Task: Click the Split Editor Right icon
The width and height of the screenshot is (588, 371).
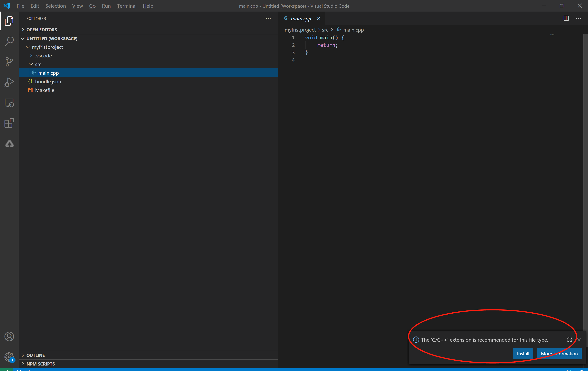Action: [x=566, y=19]
